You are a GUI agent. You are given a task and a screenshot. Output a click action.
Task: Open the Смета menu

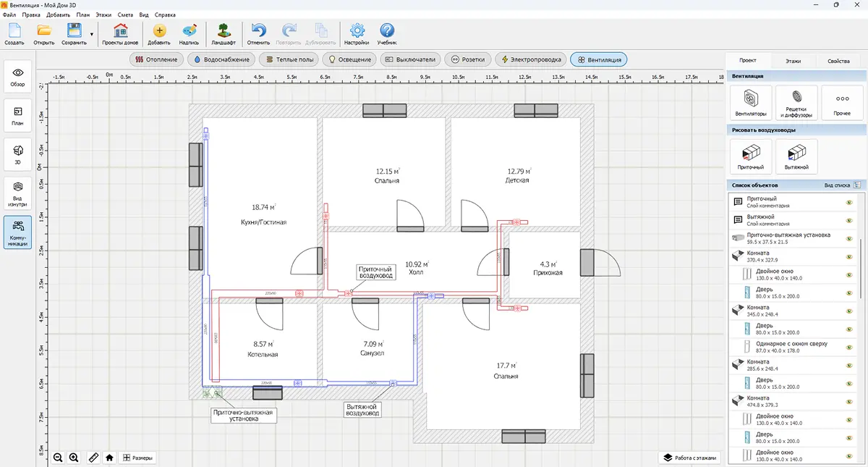[126, 14]
